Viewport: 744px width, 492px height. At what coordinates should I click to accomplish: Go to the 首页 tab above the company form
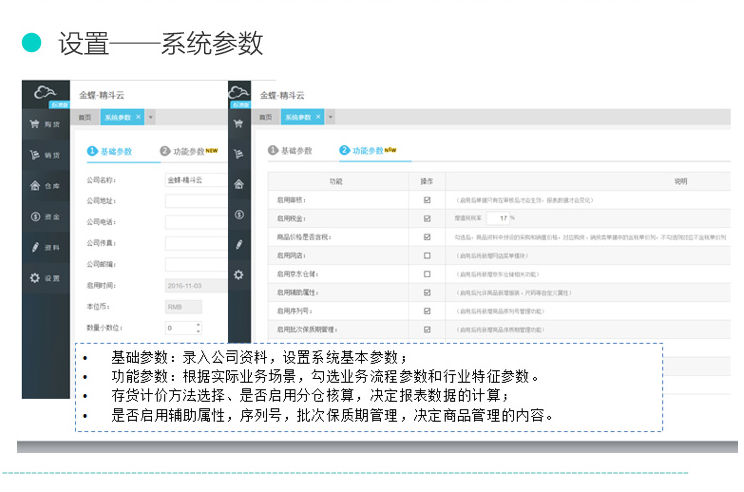[x=84, y=117]
